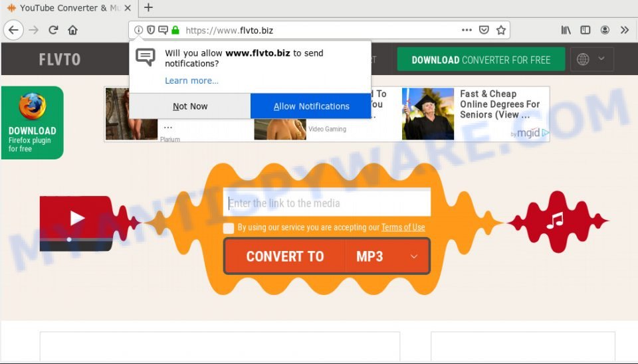This screenshot has height=364, width=638.
Task: Click Download Converter For Free button
Action: 481,59
